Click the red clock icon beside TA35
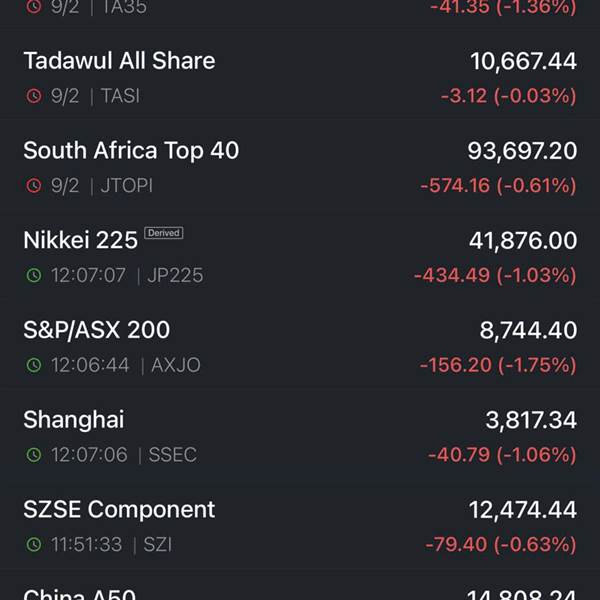The width and height of the screenshot is (600, 600). 34,7
